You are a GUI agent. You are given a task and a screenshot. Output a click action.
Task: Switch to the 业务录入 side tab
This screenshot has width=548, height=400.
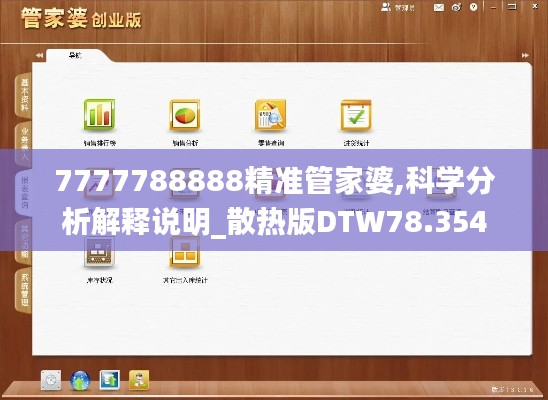24,144
